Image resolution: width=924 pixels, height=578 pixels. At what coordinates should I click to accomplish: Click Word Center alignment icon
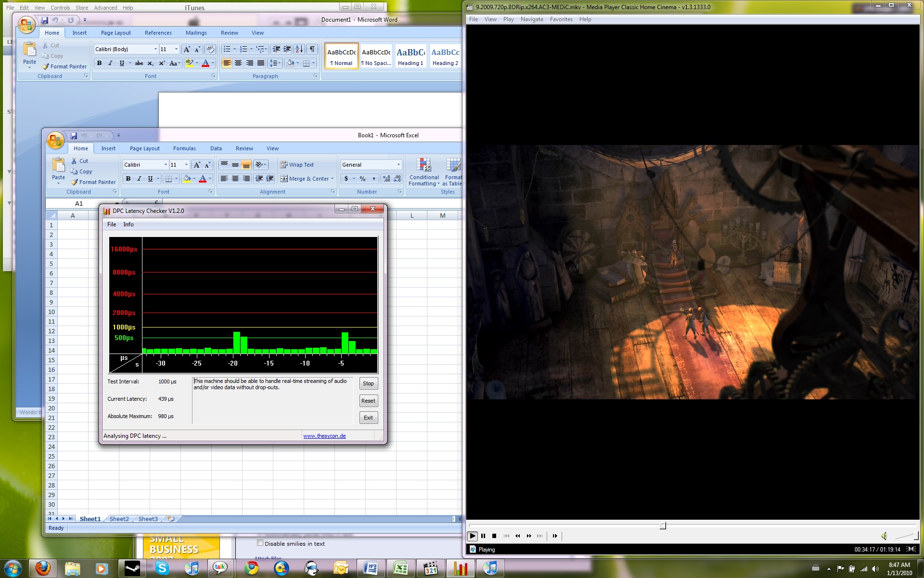[238, 63]
